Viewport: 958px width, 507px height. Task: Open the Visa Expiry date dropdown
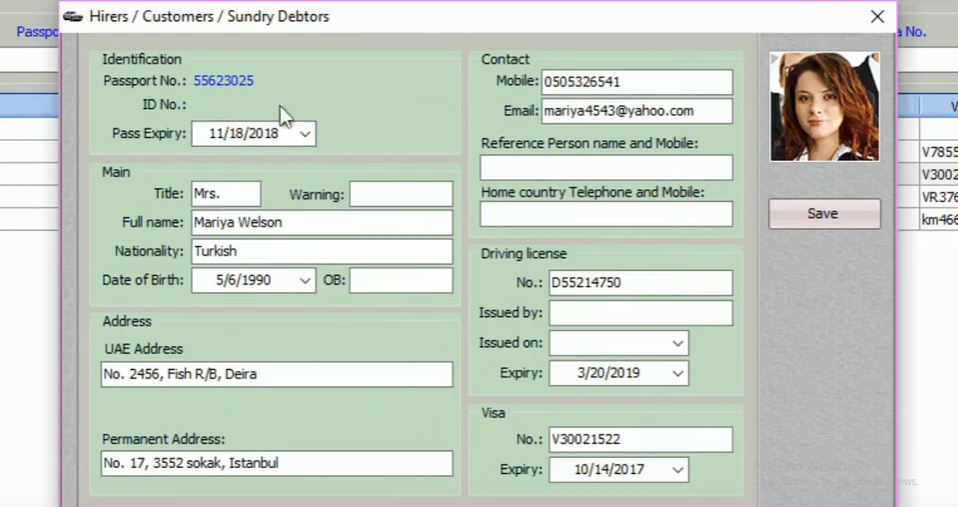[x=679, y=469]
